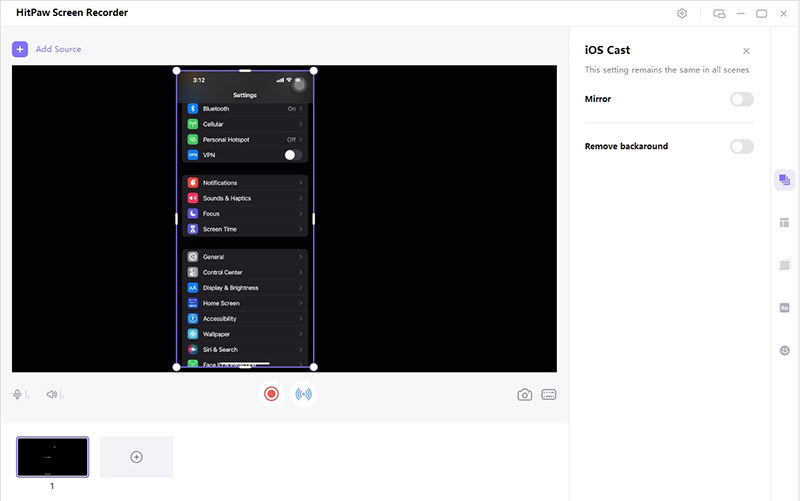Tap Notifications row in phone preview
Image resolution: width=800 pixels, height=501 pixels.
245,183
